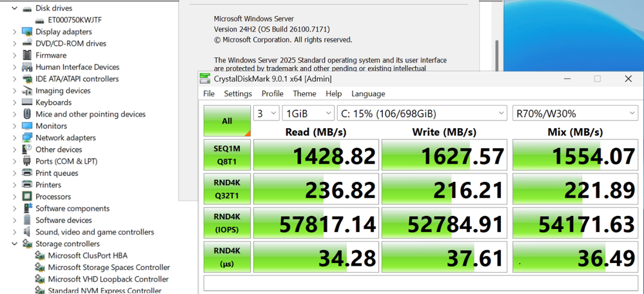Click the RND4K (μs) latency button
This screenshot has height=294, width=644.
[227, 257]
